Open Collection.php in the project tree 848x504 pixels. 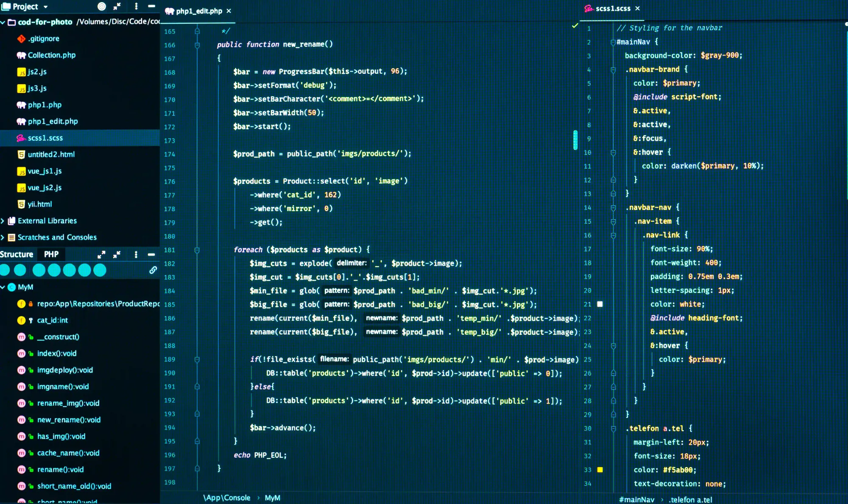click(x=51, y=55)
